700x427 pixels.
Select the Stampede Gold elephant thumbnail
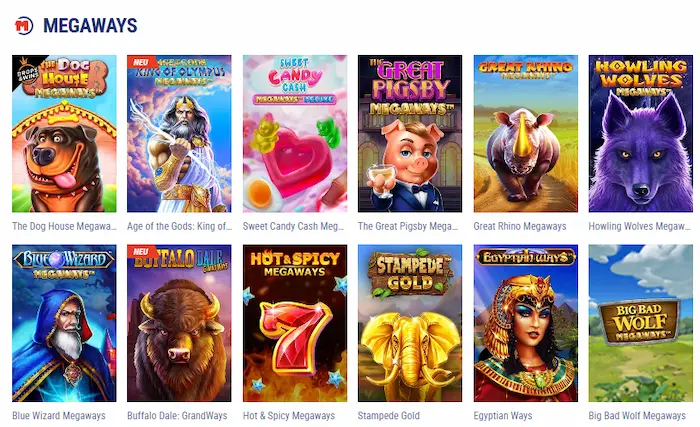[410, 323]
